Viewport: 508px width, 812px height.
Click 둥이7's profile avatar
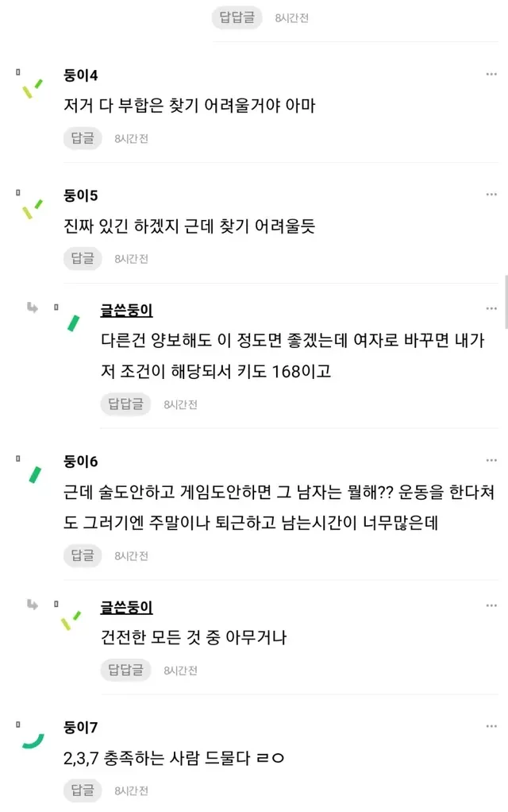click(x=33, y=740)
